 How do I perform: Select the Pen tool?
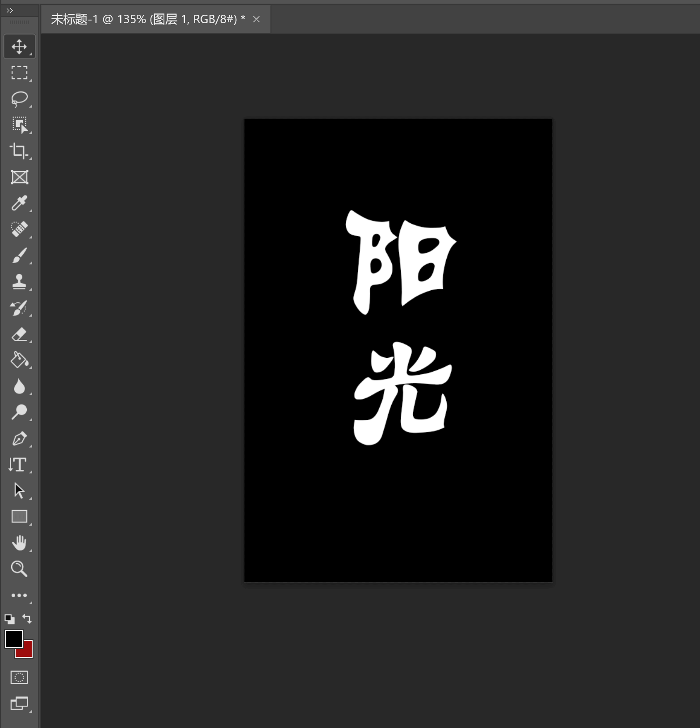pyautogui.click(x=19, y=439)
